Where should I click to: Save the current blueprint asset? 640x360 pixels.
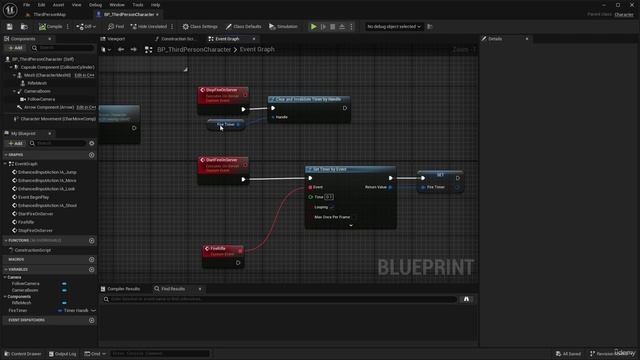pyautogui.click(x=9, y=27)
